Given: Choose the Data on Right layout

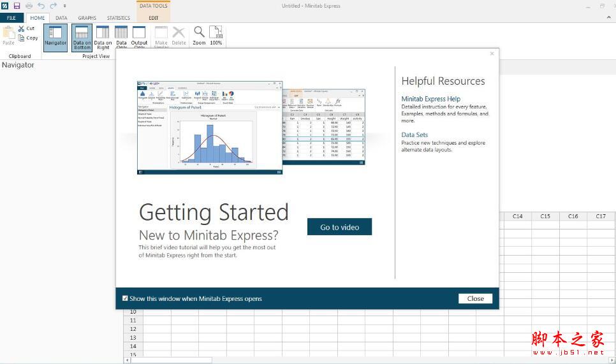Looking at the screenshot, I should 103,38.
